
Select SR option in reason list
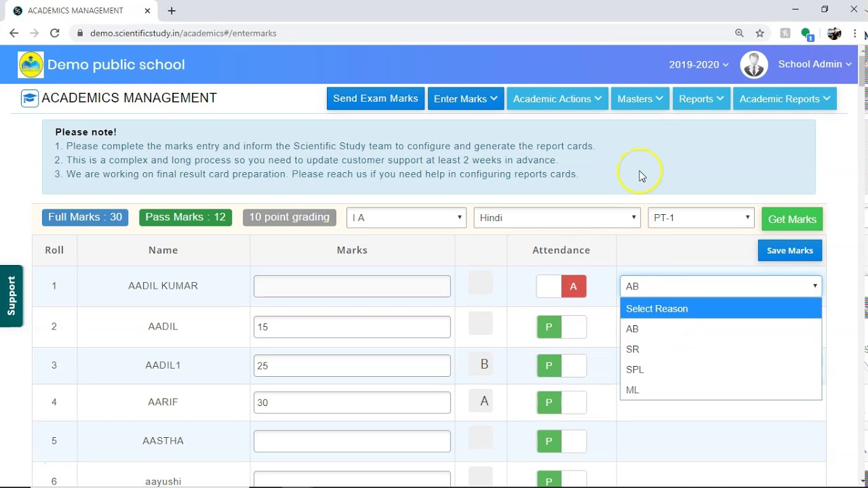tap(721, 349)
